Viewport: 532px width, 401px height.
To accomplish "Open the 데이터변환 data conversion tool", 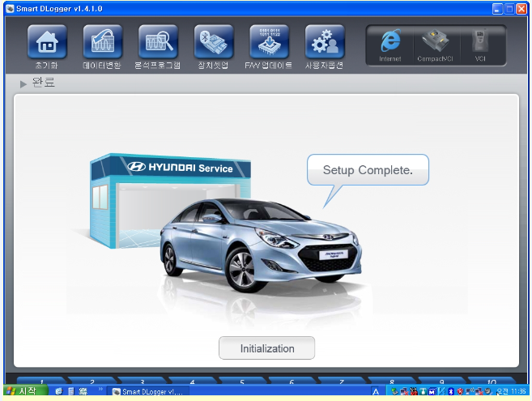I will tap(103, 42).
